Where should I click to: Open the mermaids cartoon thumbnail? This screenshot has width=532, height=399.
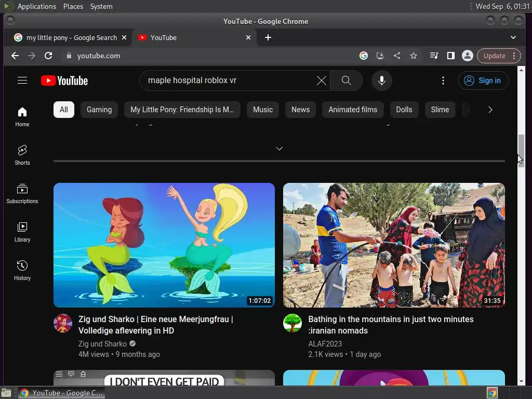coord(164,245)
